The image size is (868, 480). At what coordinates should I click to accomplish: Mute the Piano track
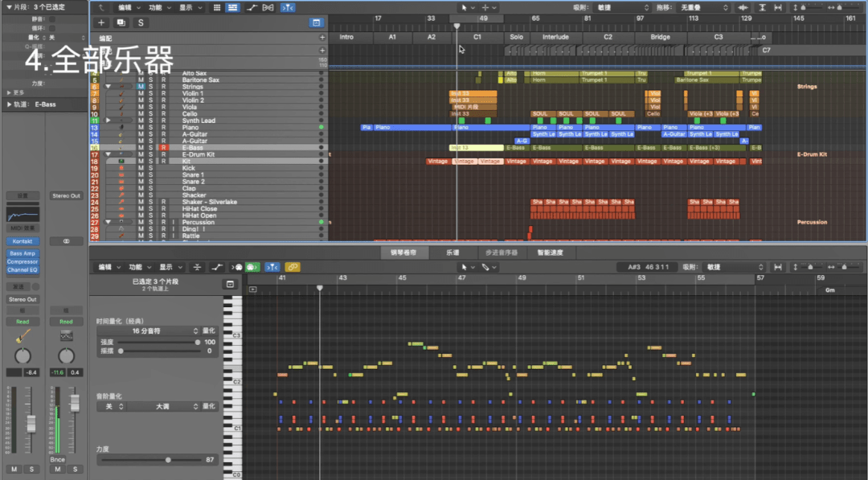pos(141,128)
